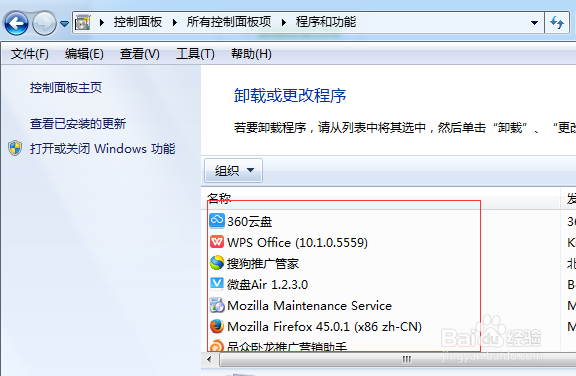Click the Mozilla Maintenance Service icon
The image size is (576, 376).
click(217, 305)
